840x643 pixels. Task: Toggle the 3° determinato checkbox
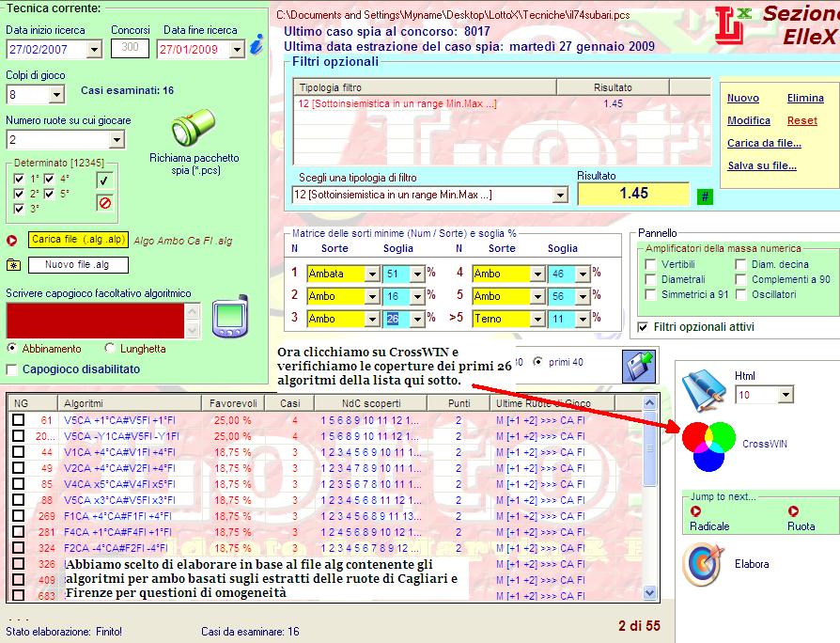19,209
